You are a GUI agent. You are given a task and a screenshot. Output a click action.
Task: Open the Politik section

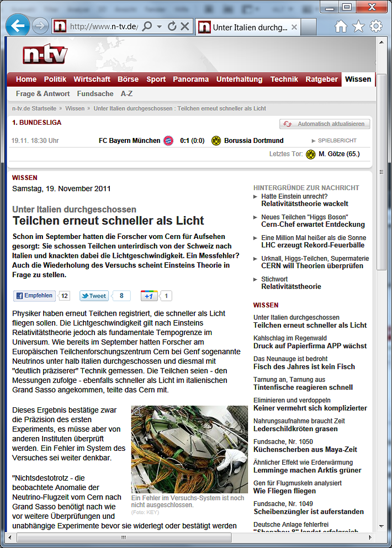[55, 79]
